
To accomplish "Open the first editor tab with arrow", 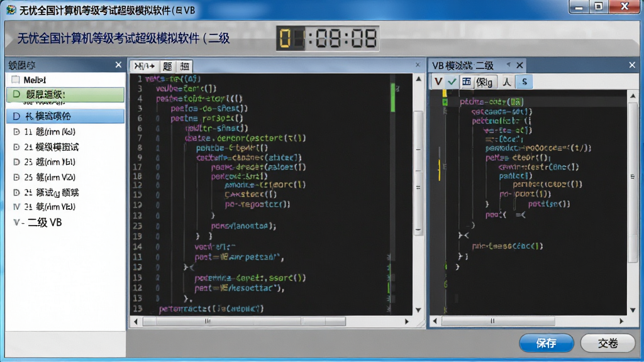I will 144,66.
